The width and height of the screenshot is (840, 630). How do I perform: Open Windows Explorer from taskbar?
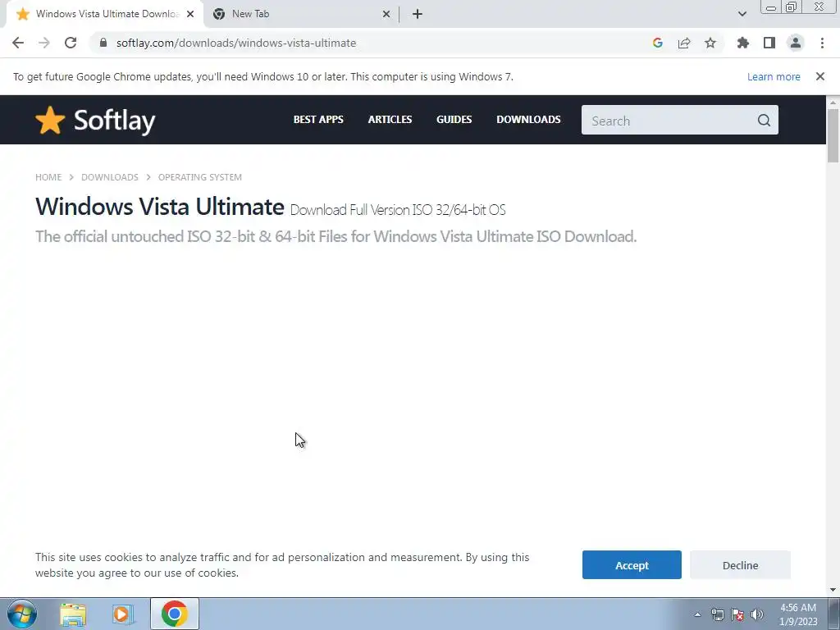tap(73, 614)
